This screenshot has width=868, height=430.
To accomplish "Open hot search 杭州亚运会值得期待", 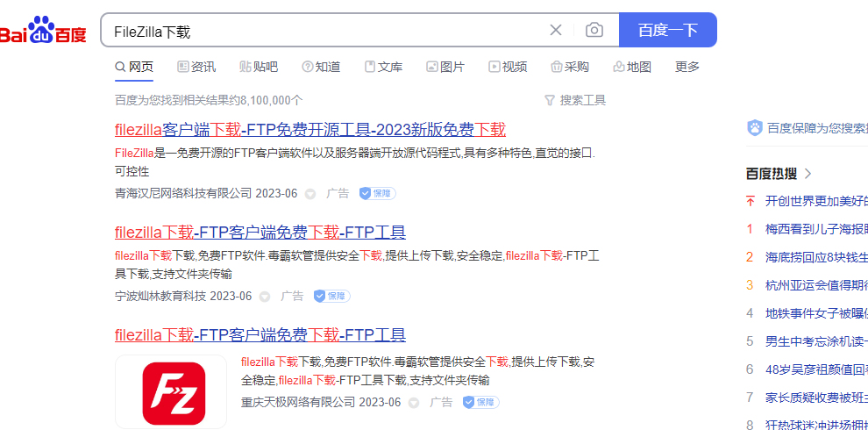I will [x=816, y=285].
